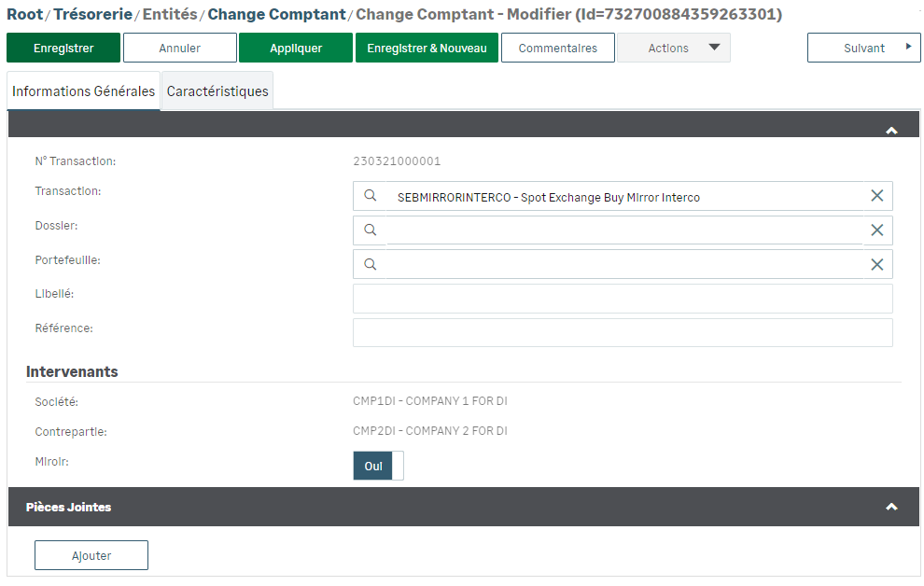
Task: Click into the Libellé text field
Action: (x=622, y=299)
